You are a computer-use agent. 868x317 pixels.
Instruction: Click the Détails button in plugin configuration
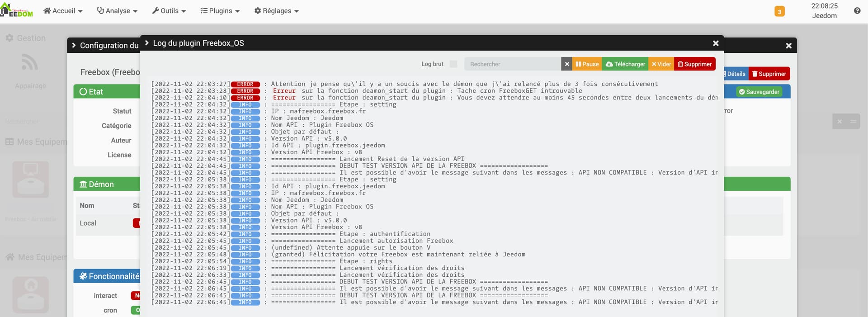tap(735, 74)
